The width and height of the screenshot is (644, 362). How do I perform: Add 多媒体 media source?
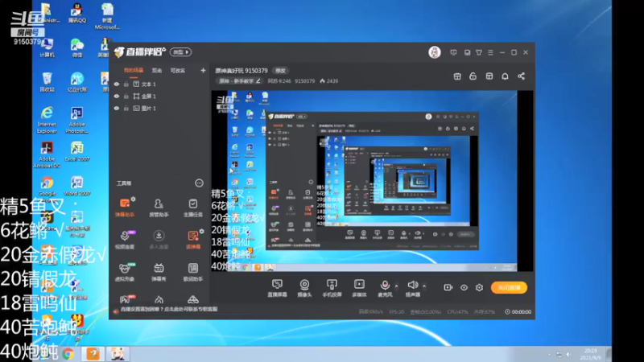(359, 288)
